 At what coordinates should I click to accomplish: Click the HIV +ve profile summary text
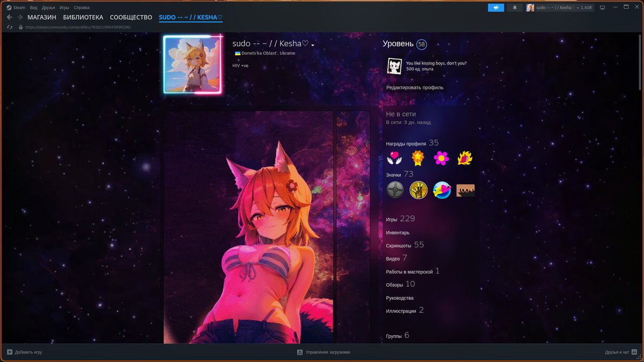coord(240,65)
